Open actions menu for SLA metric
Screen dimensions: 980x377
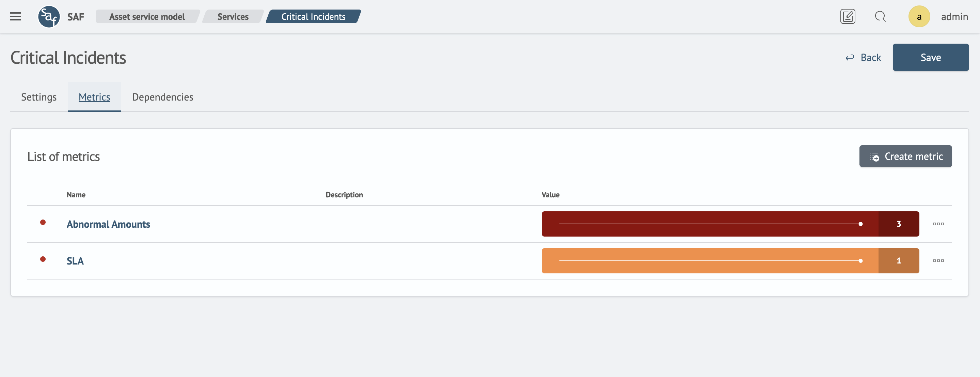938,261
